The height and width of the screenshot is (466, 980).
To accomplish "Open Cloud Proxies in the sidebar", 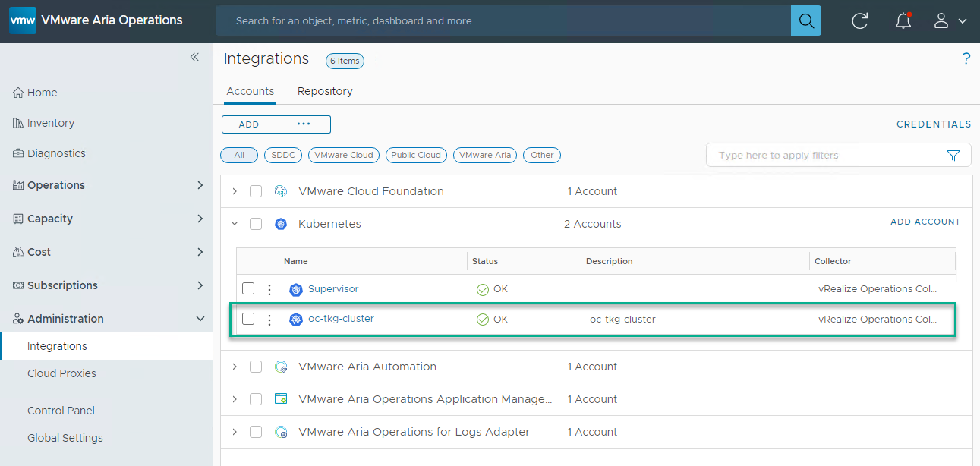I will point(61,373).
